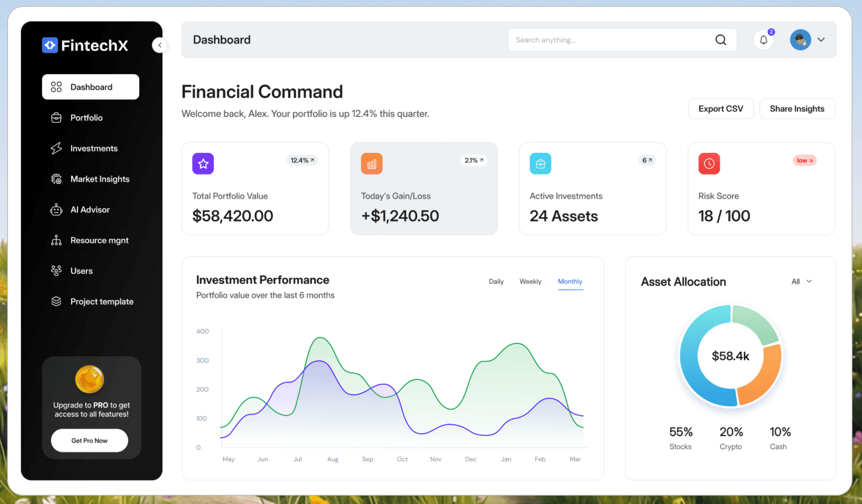The width and height of the screenshot is (862, 504).
Task: Click the $58,420.00 portfolio value
Action: 233,216
